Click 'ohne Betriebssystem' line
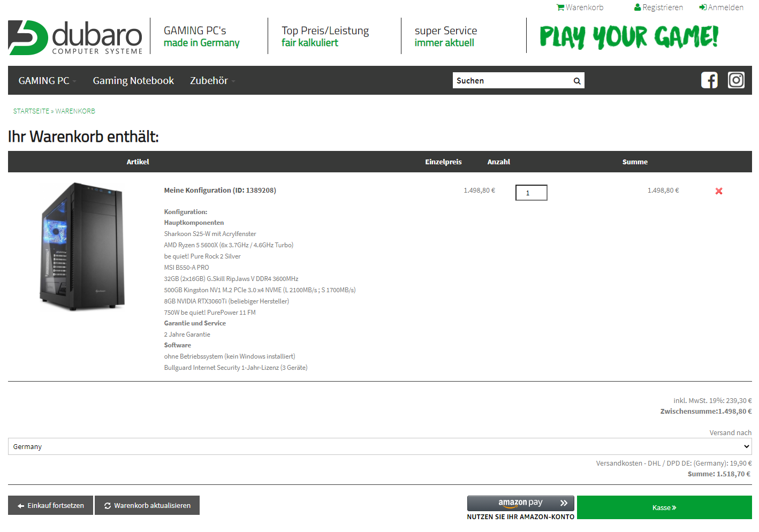 click(230, 356)
